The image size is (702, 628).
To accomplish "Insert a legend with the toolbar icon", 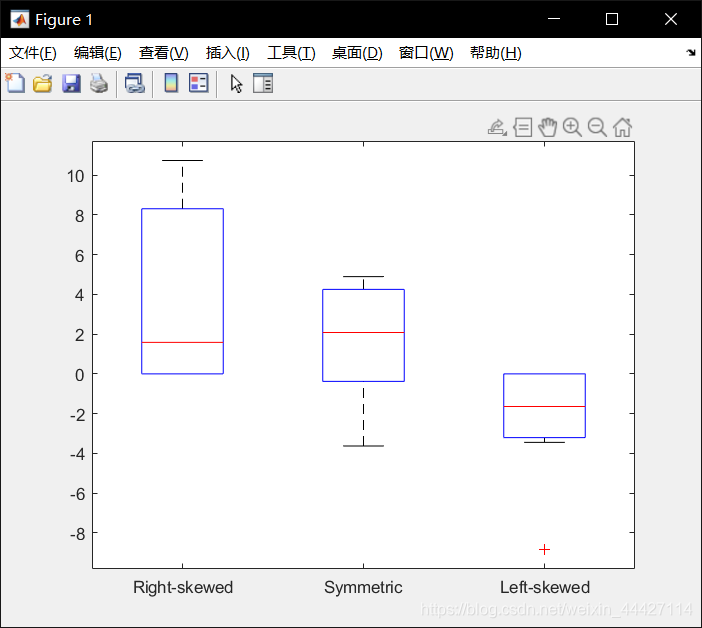I will click(199, 83).
